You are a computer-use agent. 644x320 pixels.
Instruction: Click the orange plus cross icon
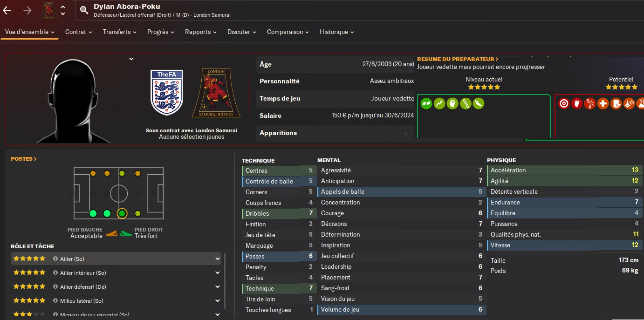[x=603, y=103]
